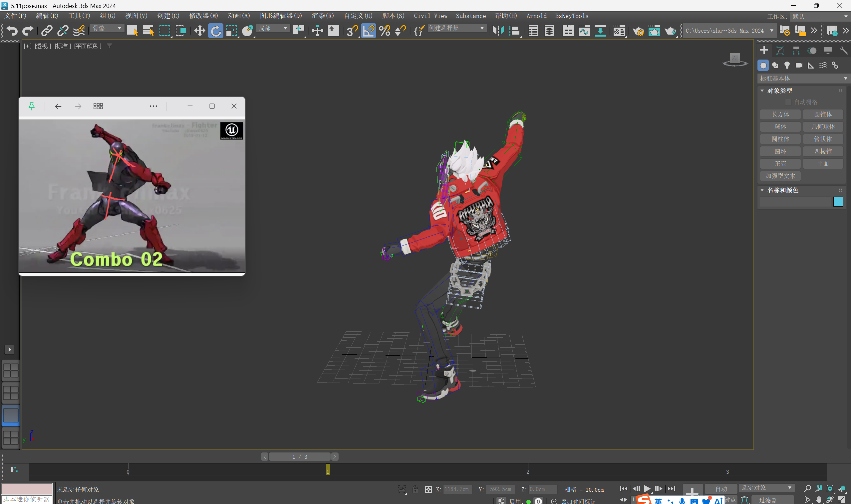Toggle Angle Snap
This screenshot has width=851, height=504.
click(369, 31)
